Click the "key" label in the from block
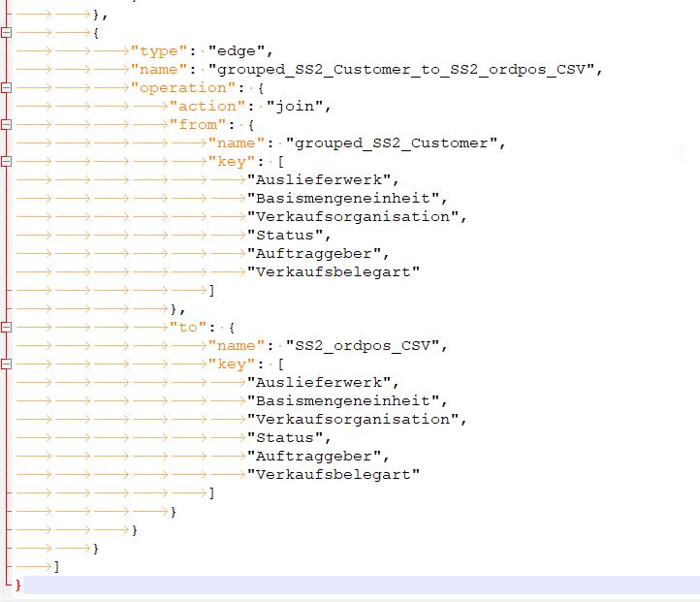700x602 pixels. pos(232,162)
